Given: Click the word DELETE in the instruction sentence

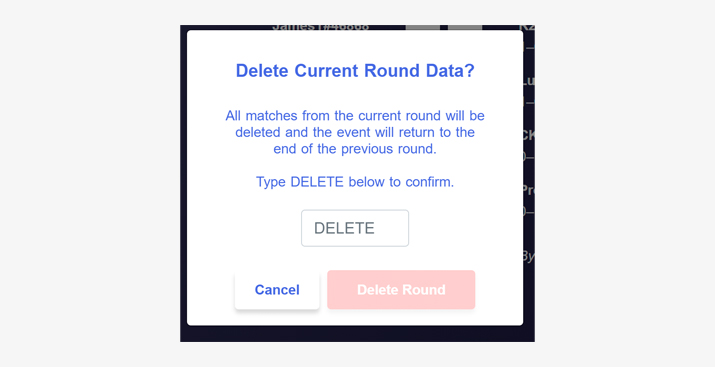Looking at the screenshot, I should (x=317, y=182).
